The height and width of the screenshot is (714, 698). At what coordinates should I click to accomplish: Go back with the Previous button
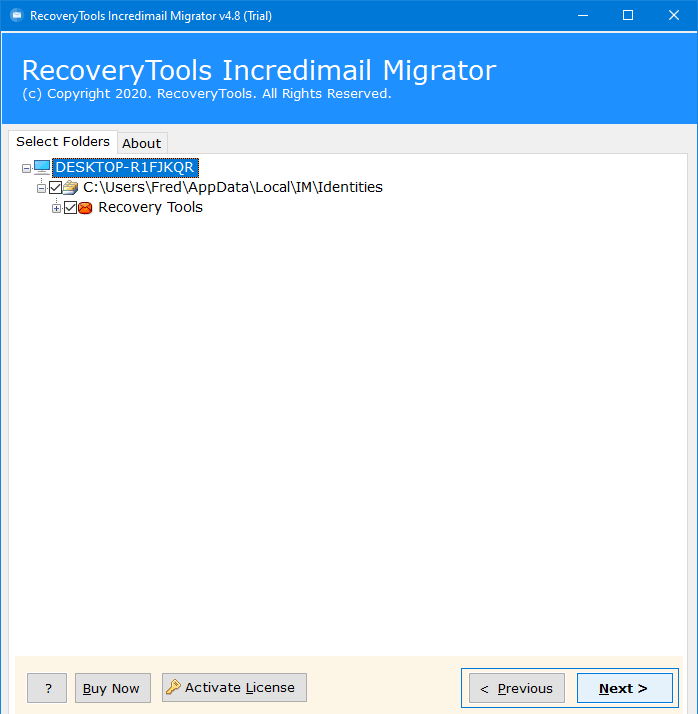click(x=517, y=688)
